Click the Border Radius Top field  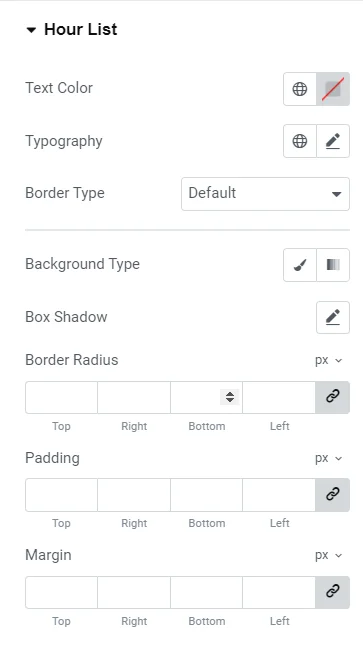pos(61,397)
